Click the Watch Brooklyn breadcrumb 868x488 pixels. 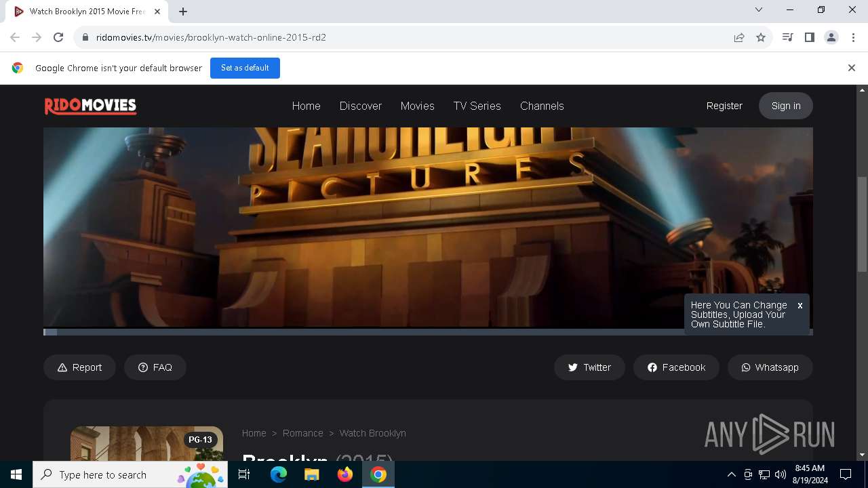point(372,433)
